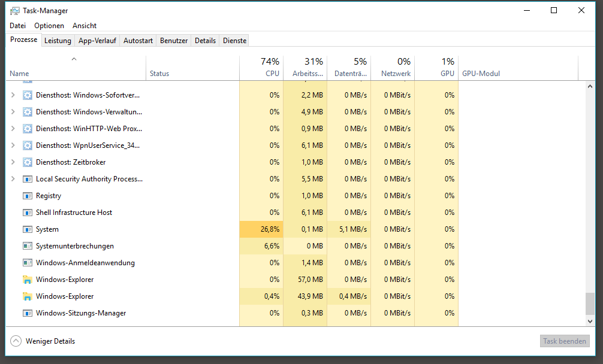Image resolution: width=603 pixels, height=364 pixels.
Task: Expand Diensthost: WpnUserService_34... row
Action: (x=13, y=145)
